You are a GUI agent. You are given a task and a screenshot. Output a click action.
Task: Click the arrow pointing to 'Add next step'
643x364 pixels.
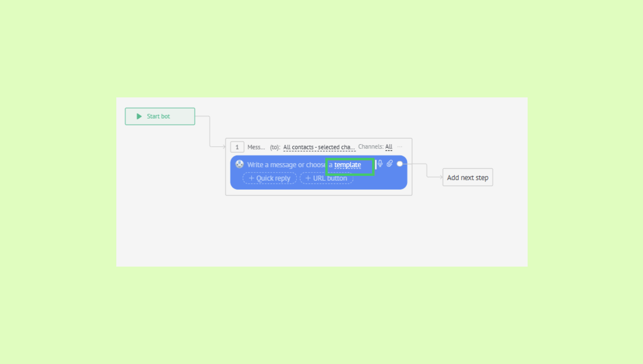[441, 177]
